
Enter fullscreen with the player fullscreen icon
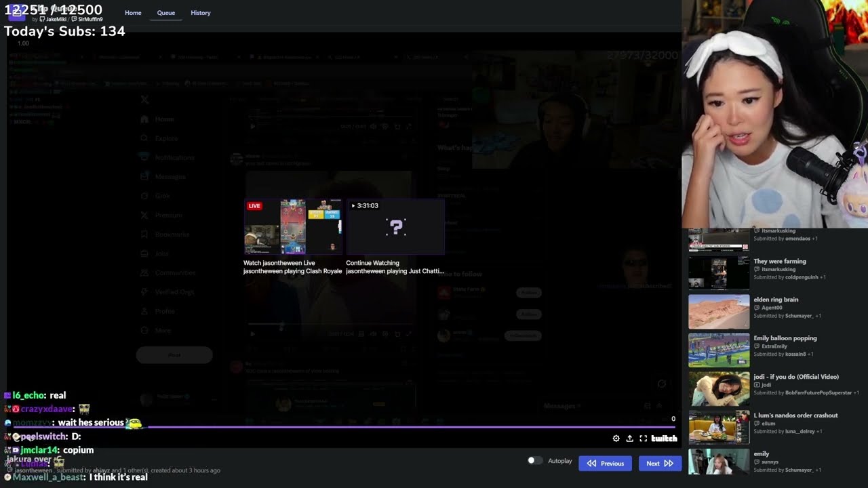(x=643, y=439)
